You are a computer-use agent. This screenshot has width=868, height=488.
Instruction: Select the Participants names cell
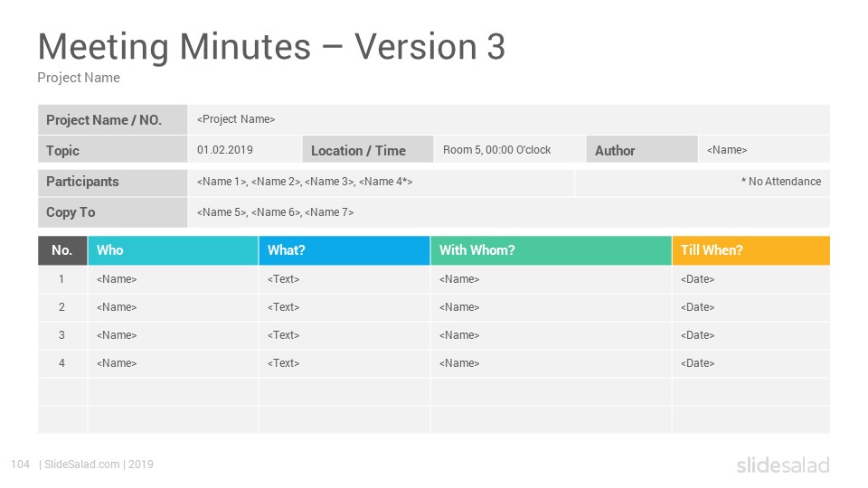381,182
